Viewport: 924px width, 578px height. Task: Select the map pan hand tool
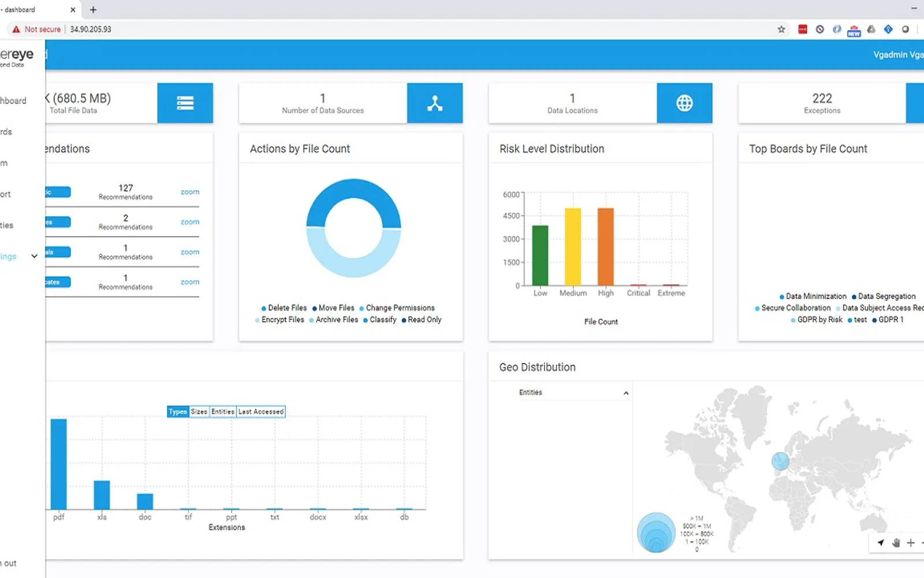point(896,543)
